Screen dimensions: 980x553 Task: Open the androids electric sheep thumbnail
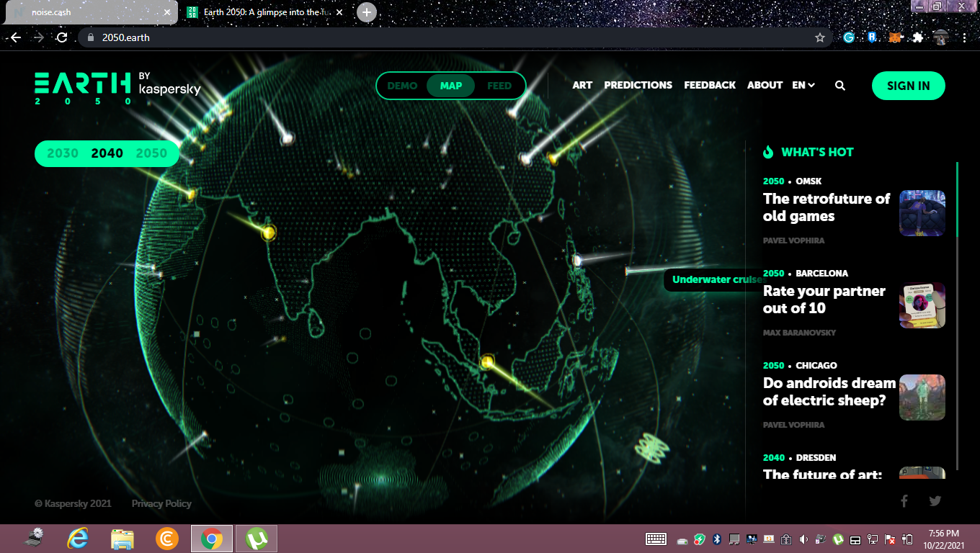coord(922,397)
